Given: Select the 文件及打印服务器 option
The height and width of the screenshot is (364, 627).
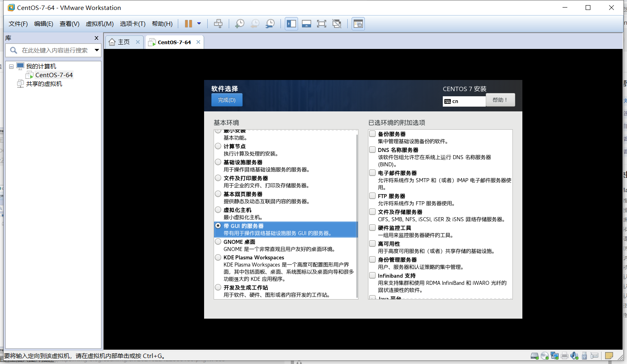Looking at the screenshot, I should [x=218, y=178].
